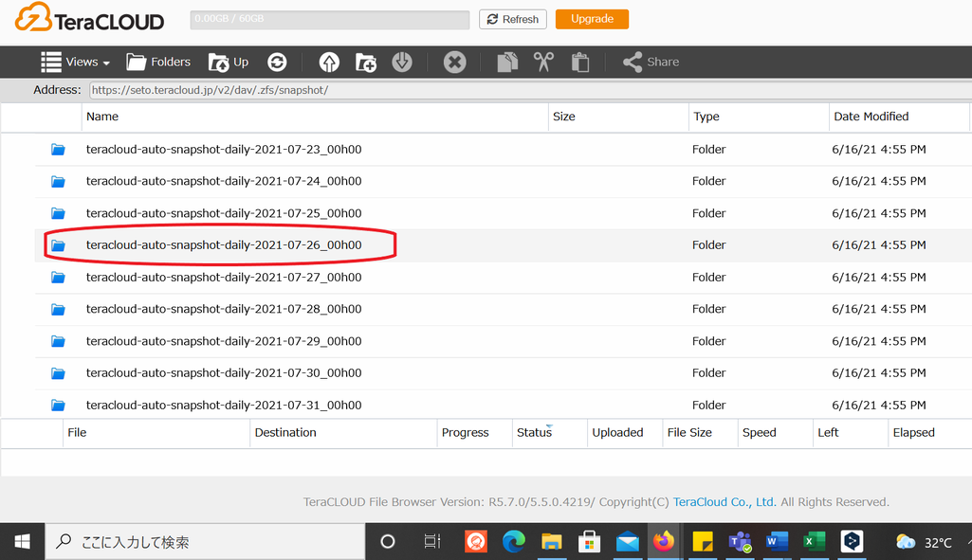Open the Views dropdown menu

click(75, 62)
